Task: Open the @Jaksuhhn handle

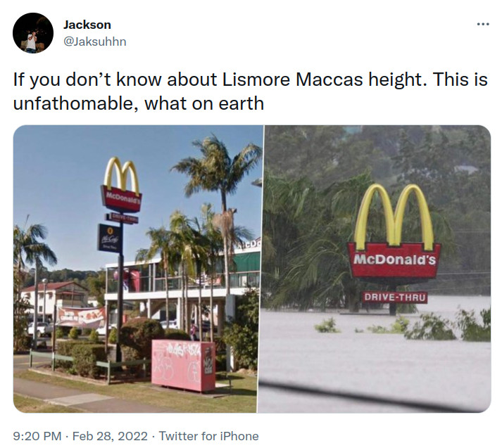Action: click(95, 41)
